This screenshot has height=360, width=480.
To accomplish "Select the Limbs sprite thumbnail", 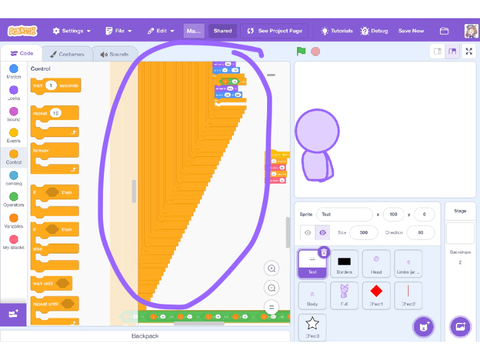I will click(408, 263).
